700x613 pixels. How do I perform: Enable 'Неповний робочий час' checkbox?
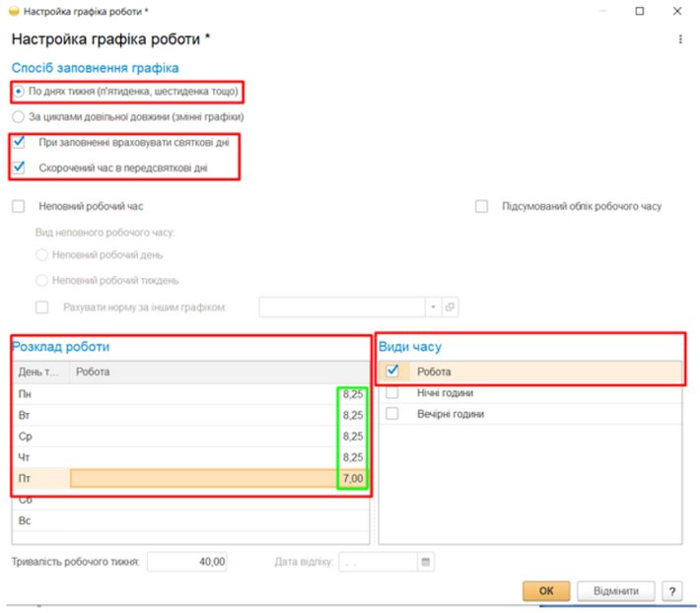coord(19,206)
